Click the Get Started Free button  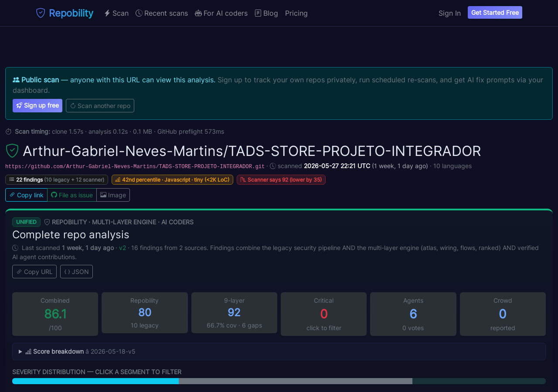click(x=495, y=13)
